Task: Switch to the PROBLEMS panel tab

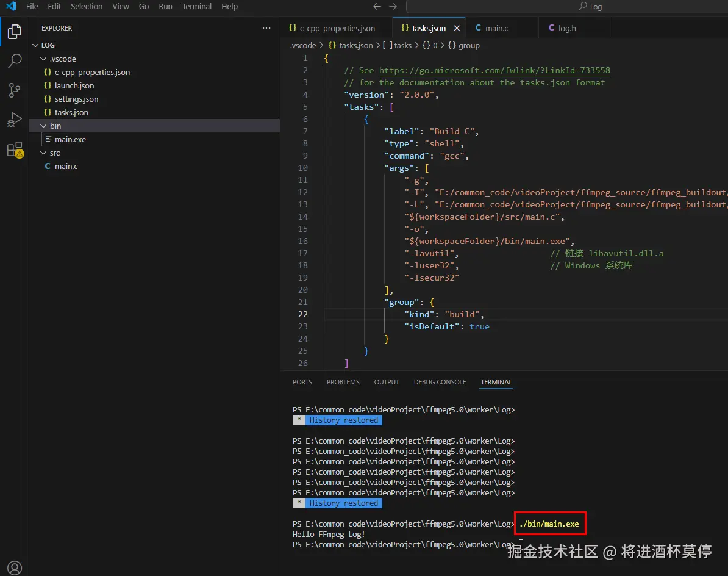Action: click(x=343, y=382)
